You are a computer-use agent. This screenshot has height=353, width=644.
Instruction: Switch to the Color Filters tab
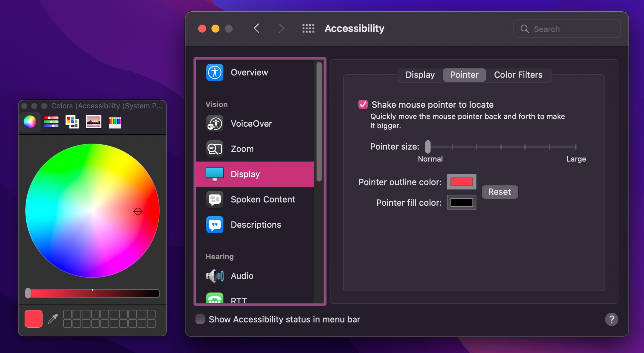pos(518,75)
